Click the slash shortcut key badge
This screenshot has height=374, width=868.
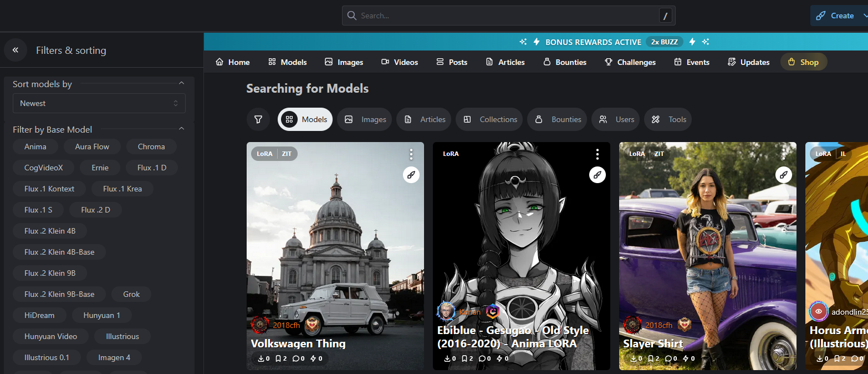pyautogui.click(x=665, y=16)
